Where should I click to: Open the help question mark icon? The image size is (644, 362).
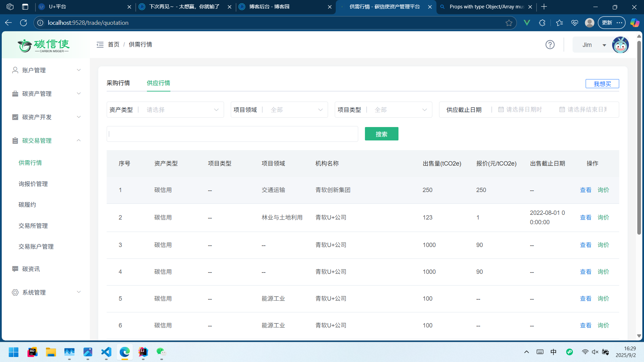(x=550, y=45)
